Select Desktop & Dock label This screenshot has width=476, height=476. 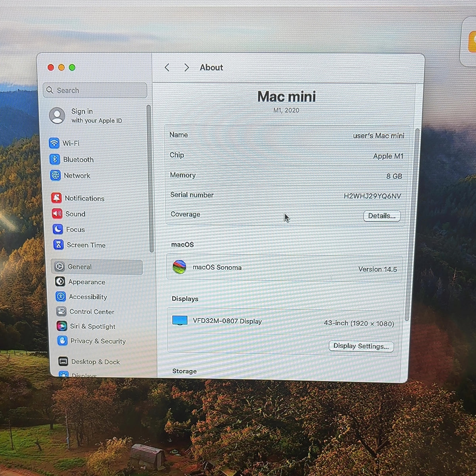[x=96, y=362]
